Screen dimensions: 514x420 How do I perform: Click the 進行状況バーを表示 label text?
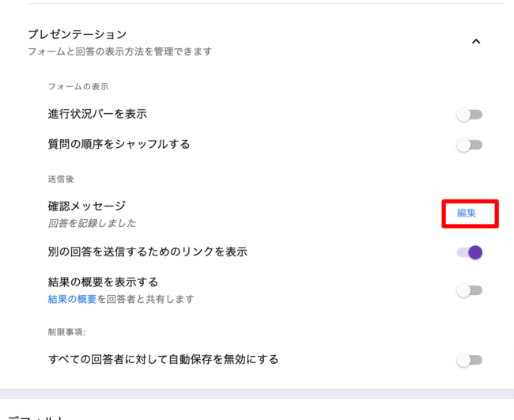(97, 114)
